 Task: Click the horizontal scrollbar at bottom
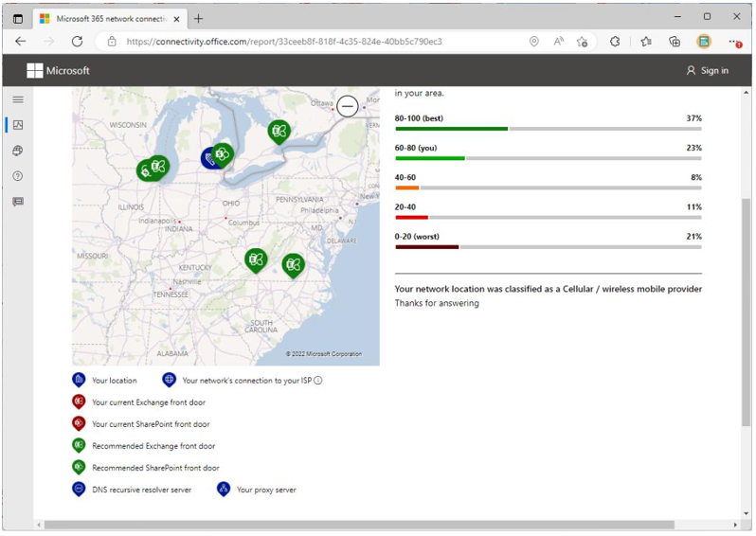pyautogui.click(x=359, y=525)
